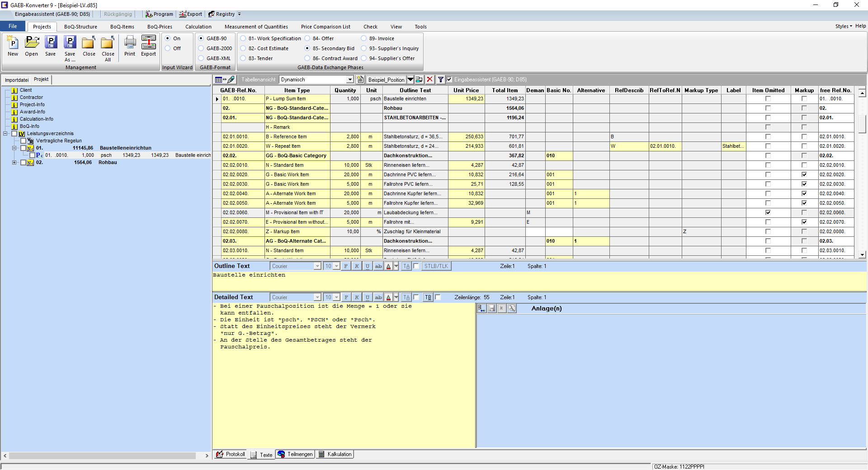Open Outline Text color picker arrow

click(396, 266)
